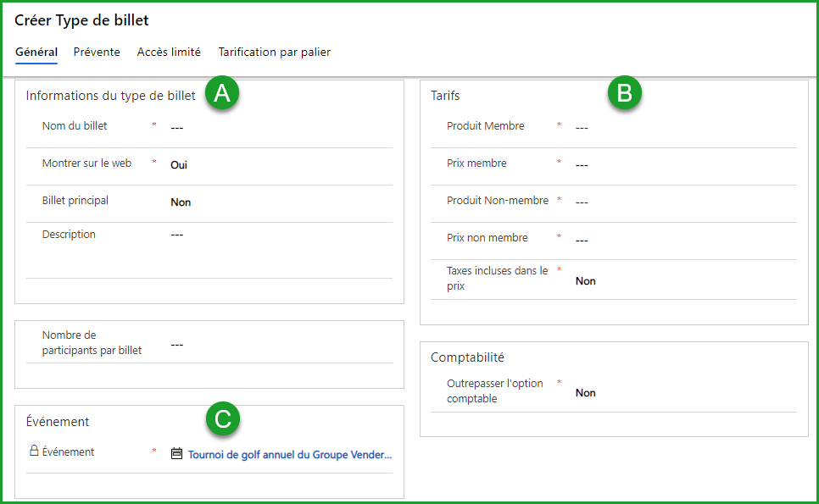Select the Général tab
This screenshot has width=819, height=504.
tap(36, 53)
